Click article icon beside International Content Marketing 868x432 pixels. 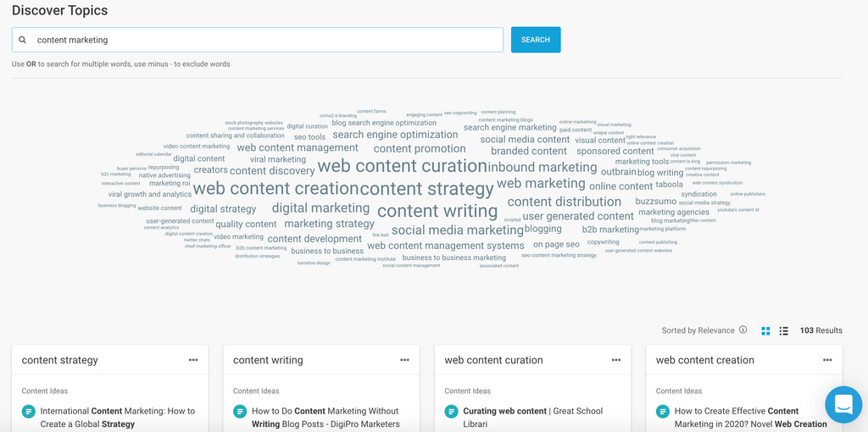29,412
